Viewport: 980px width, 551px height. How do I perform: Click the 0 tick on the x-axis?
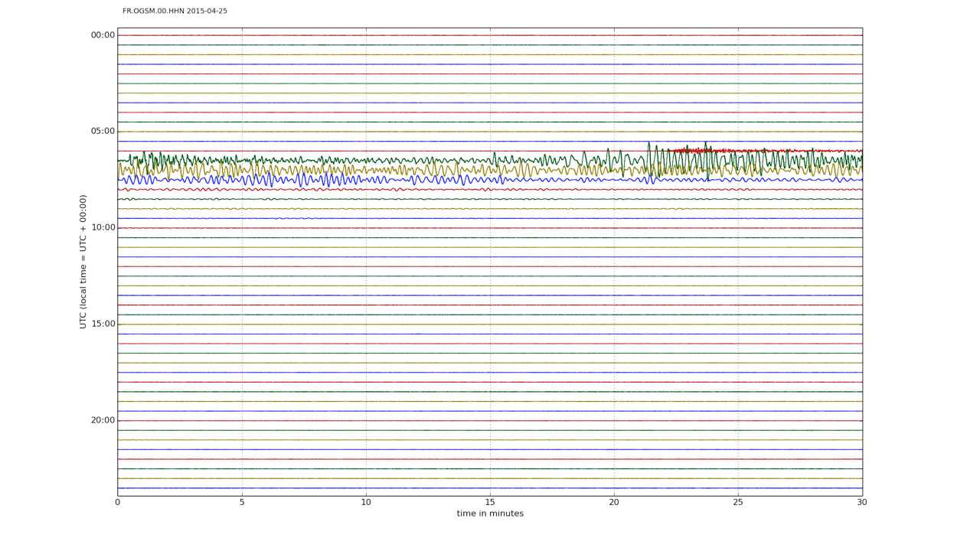117,502
